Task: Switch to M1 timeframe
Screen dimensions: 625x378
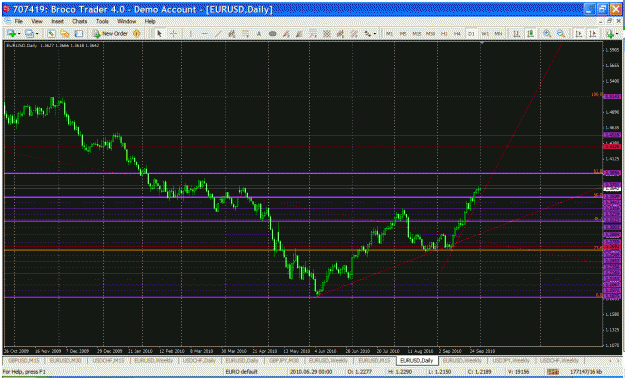Action: pos(389,34)
